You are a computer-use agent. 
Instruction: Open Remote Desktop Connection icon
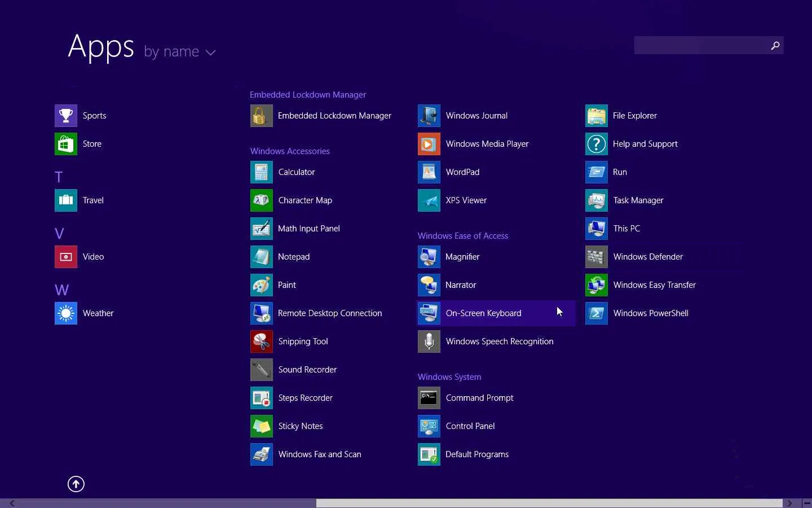[262, 313]
